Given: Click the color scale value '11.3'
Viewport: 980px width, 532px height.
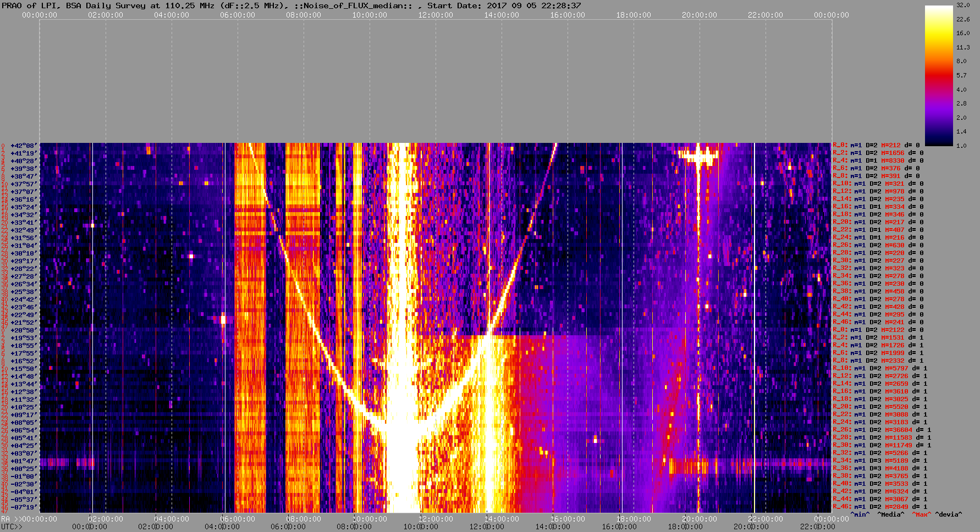Looking at the screenshot, I should (x=963, y=47).
